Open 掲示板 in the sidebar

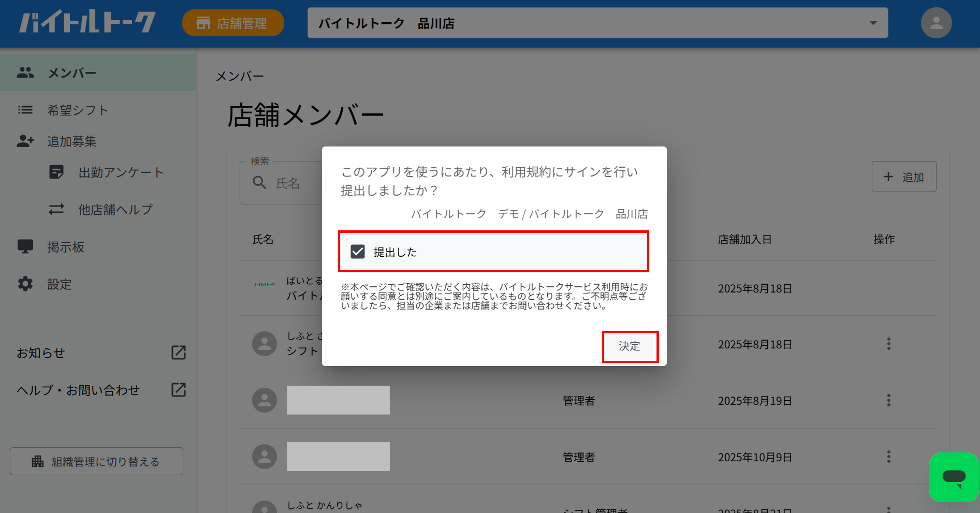[98, 247]
